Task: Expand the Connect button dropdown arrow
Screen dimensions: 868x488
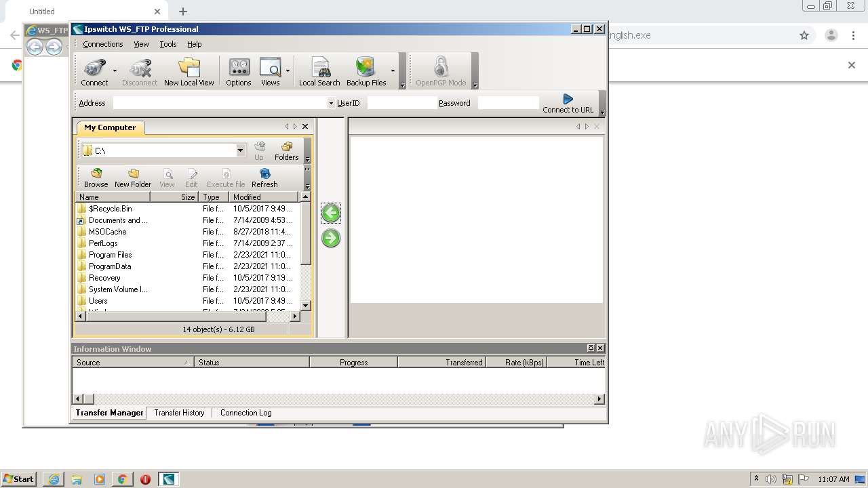Action: 115,70
